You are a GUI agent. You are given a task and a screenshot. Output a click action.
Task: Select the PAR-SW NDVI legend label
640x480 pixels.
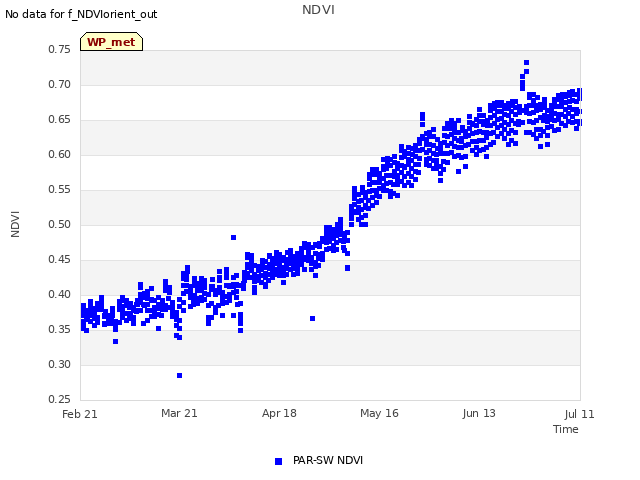(328, 460)
